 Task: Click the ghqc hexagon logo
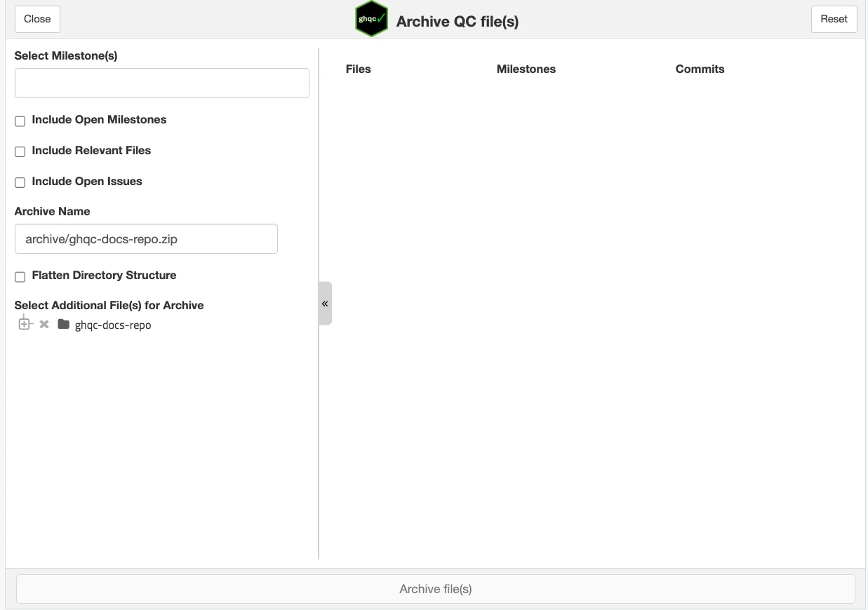click(x=371, y=19)
